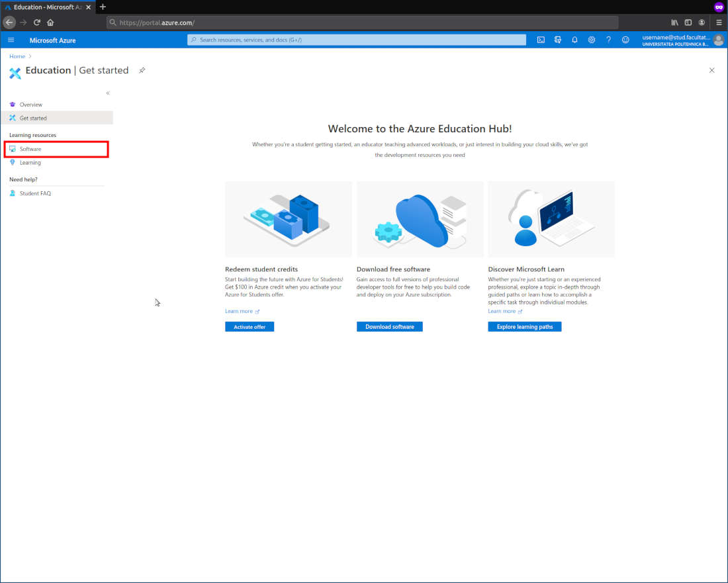
Task: Open the Microsoft Azure portal menu
Action: pyautogui.click(x=11, y=40)
